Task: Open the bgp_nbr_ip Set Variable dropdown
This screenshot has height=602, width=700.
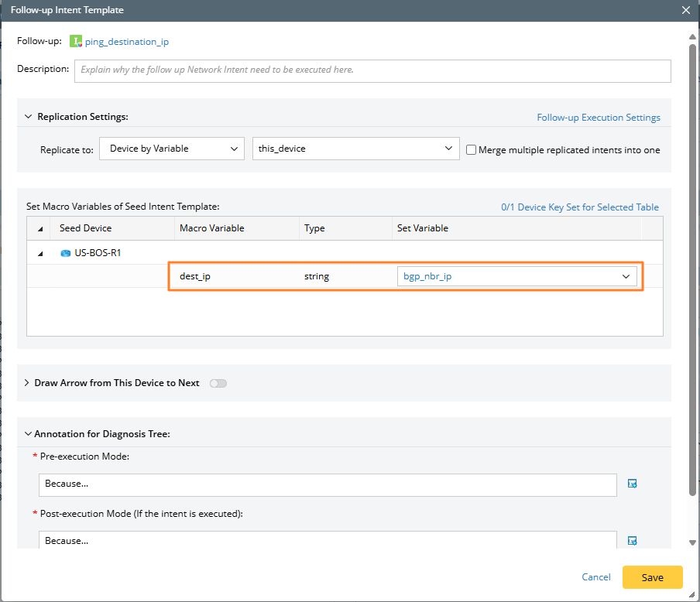Action: point(517,276)
